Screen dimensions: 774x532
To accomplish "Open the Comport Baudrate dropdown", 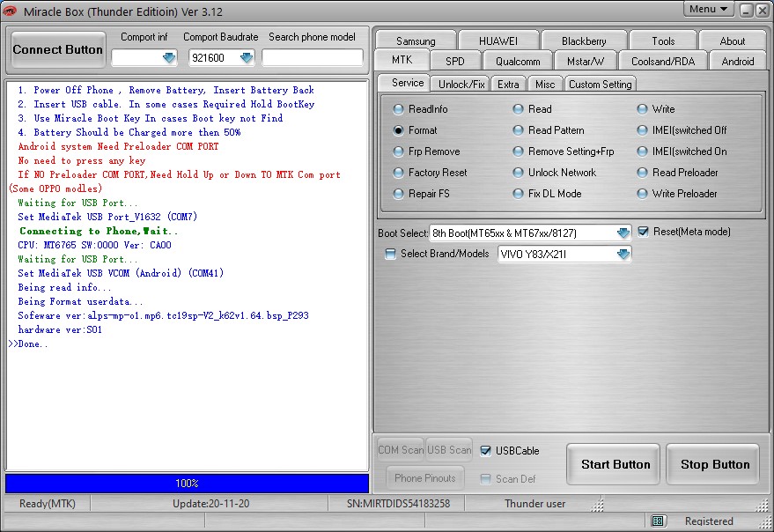I will pos(247,58).
